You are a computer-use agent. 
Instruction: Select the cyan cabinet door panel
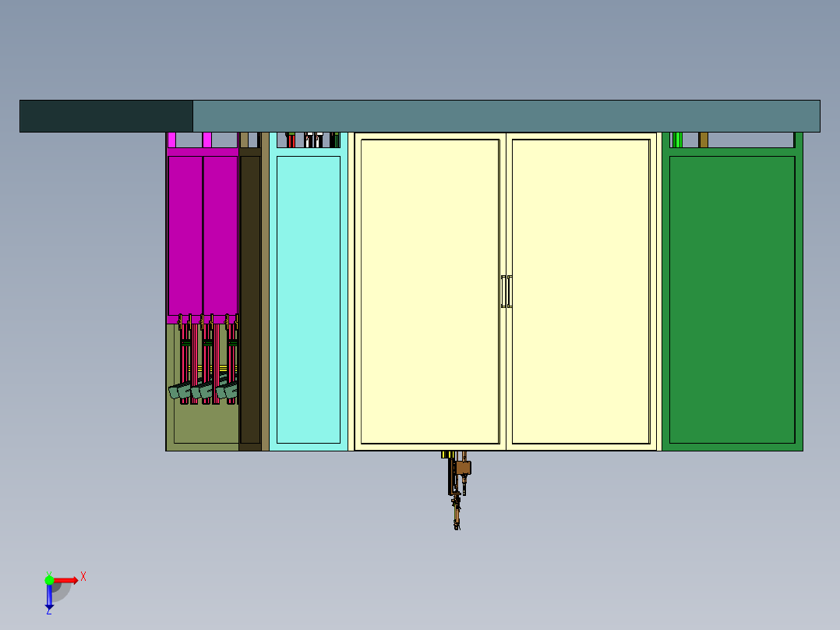[x=309, y=299]
